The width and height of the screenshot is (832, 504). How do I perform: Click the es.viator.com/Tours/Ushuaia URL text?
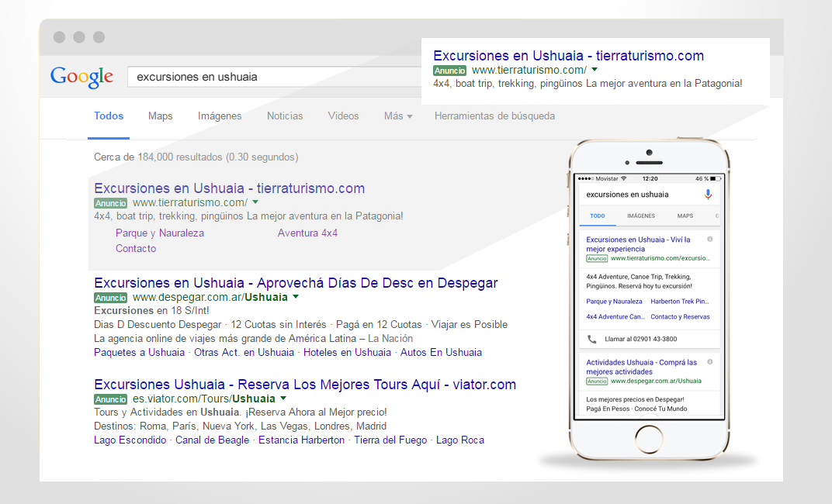(x=204, y=399)
